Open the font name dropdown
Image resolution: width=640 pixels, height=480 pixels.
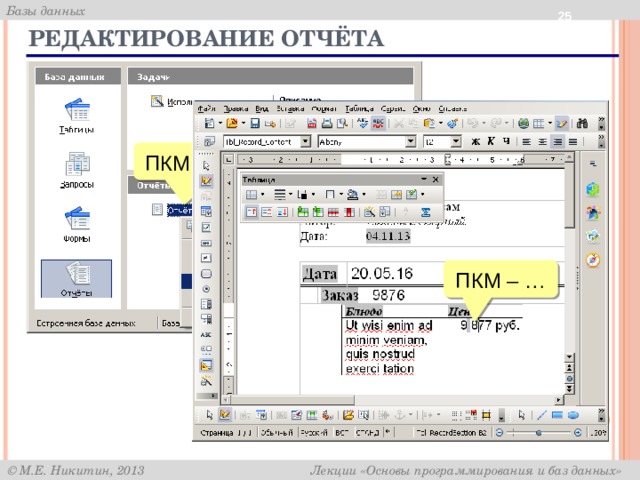point(411,142)
